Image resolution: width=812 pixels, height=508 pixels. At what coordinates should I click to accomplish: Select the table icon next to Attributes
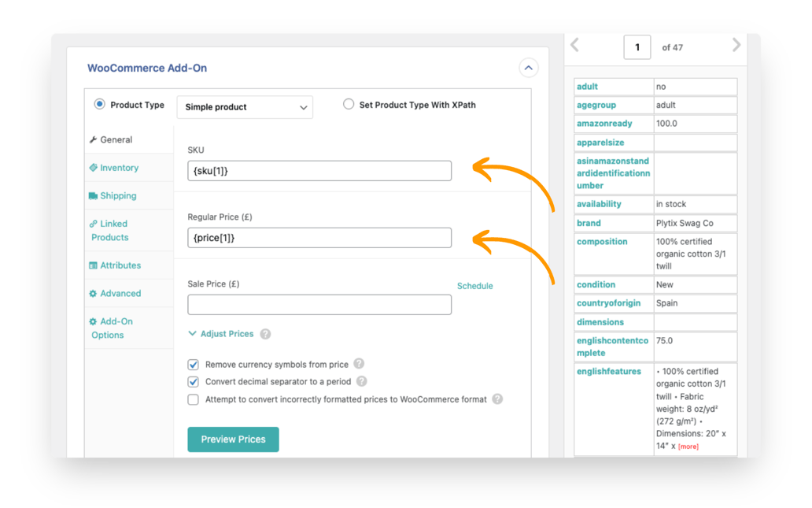coord(94,265)
